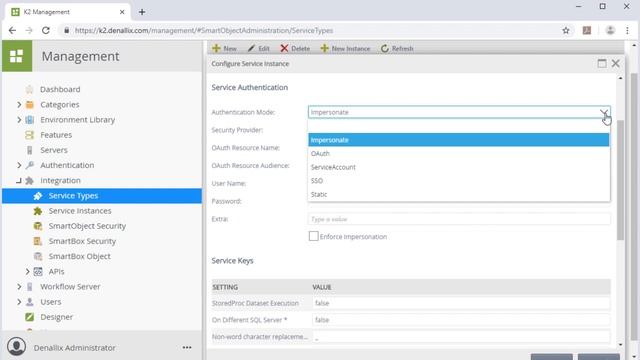640x360 pixels.
Task: Open the Designer item
Action: (56, 317)
